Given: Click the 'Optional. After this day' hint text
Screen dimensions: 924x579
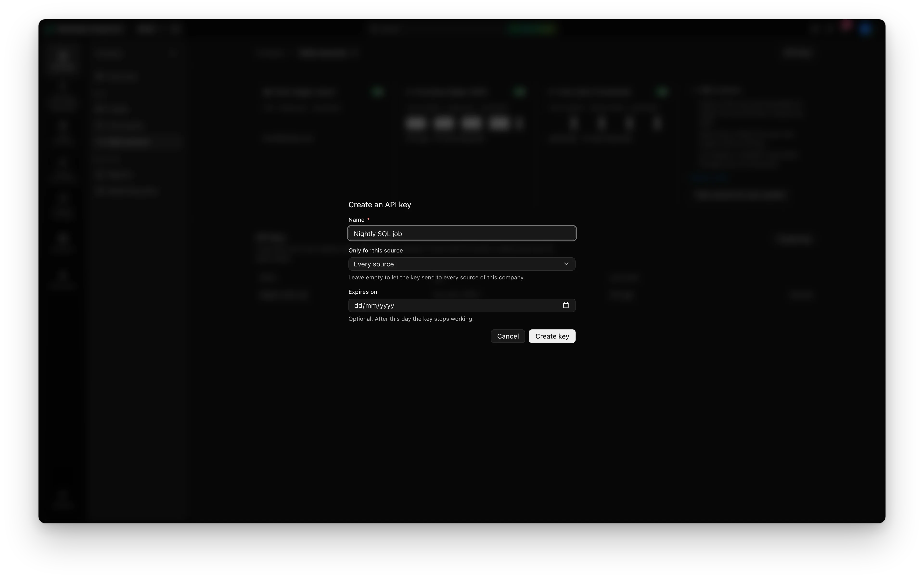Looking at the screenshot, I should [x=411, y=319].
